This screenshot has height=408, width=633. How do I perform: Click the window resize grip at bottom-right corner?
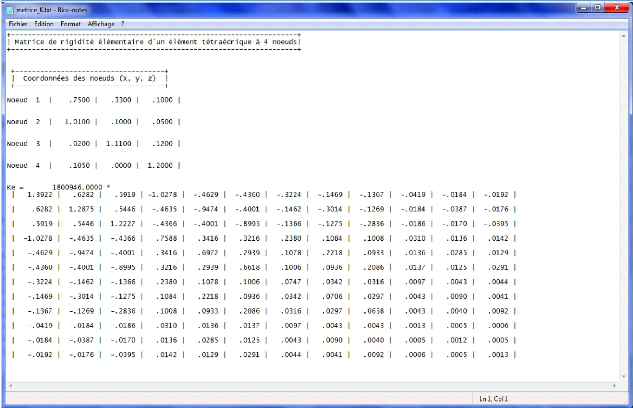click(626, 401)
